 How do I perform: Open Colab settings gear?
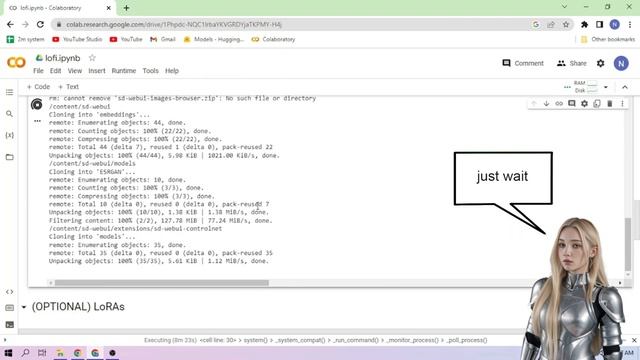pos(600,63)
